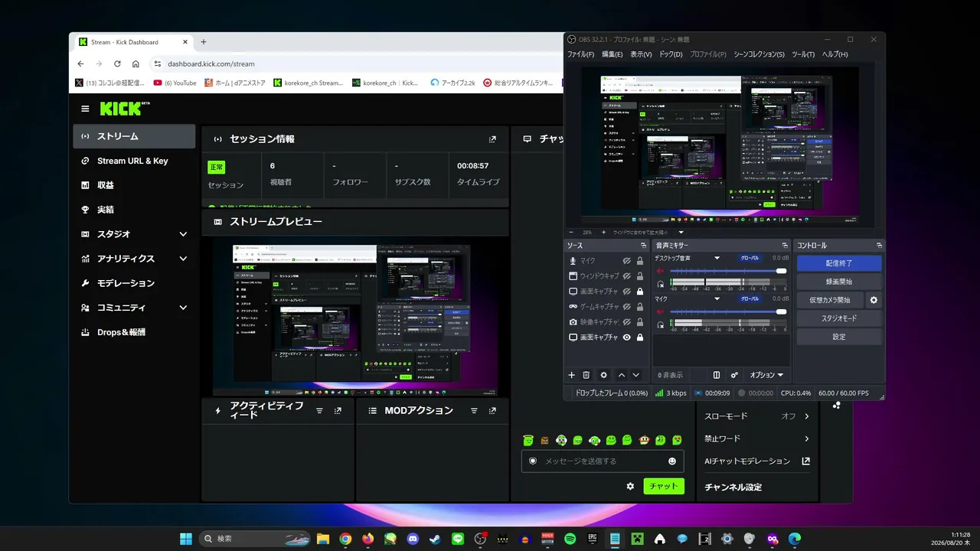
Task: Expand the アナリティクス sidebar section
Action: (183, 259)
